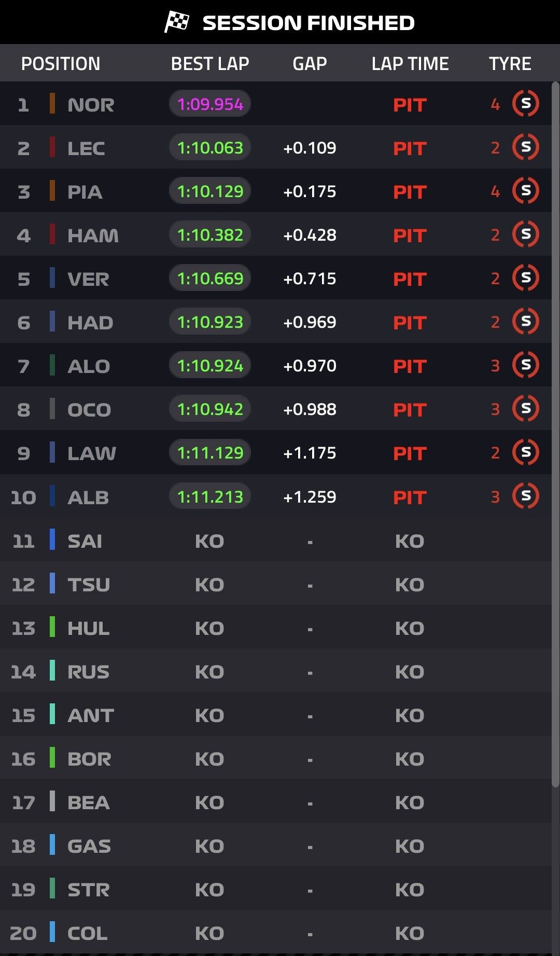Click the soft tyre icon for LEC

coord(526,147)
